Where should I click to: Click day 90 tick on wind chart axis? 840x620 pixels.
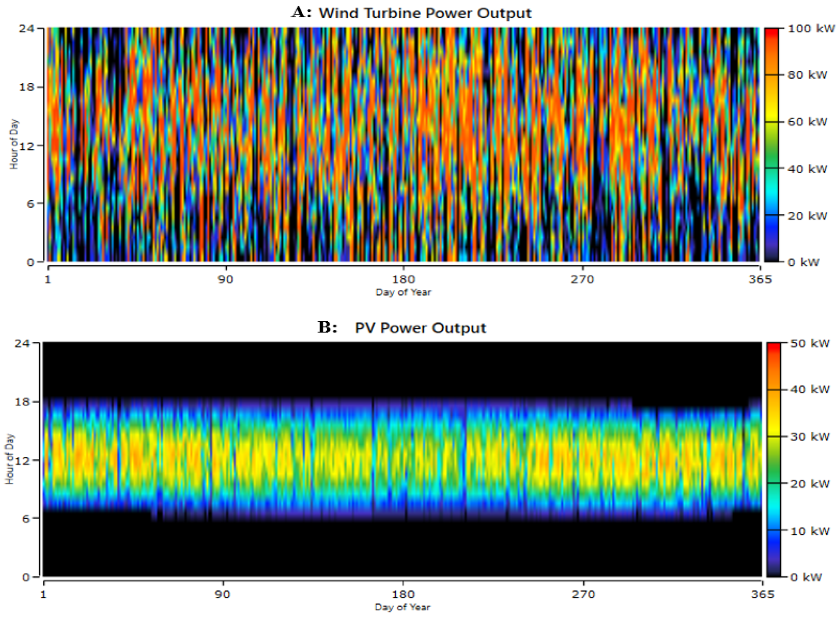point(226,279)
